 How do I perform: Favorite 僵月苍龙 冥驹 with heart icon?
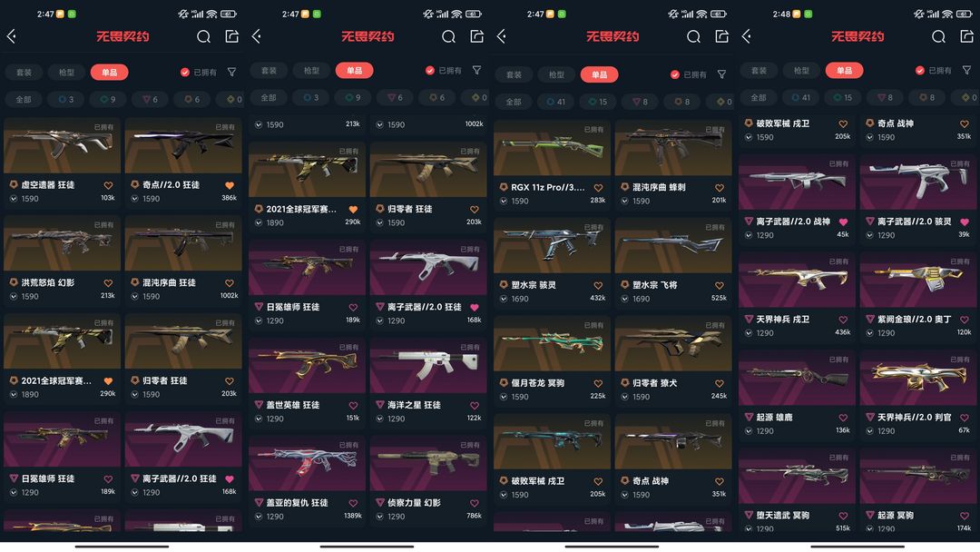[598, 384]
